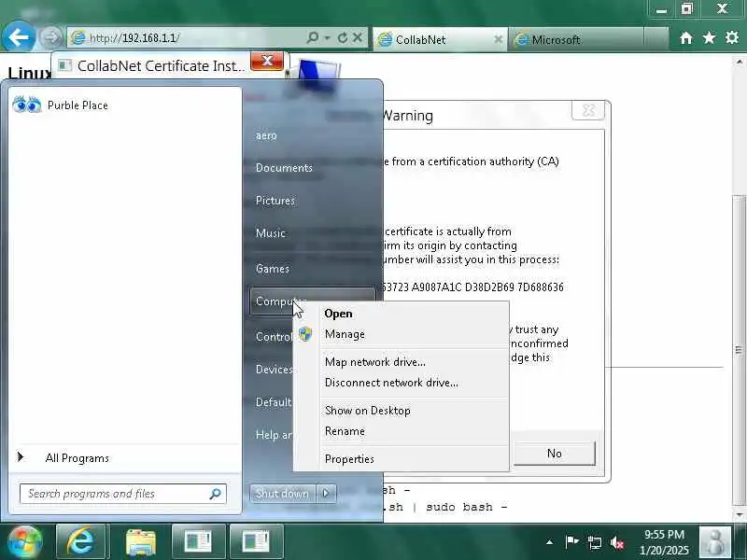This screenshot has width=747, height=560.
Task: Launch Purble Place from Start menu
Action: click(125, 105)
